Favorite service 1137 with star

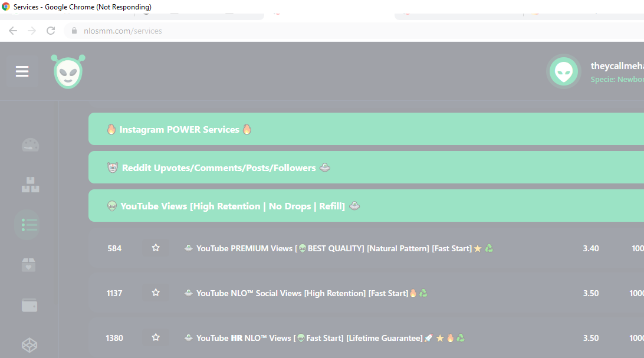(156, 293)
